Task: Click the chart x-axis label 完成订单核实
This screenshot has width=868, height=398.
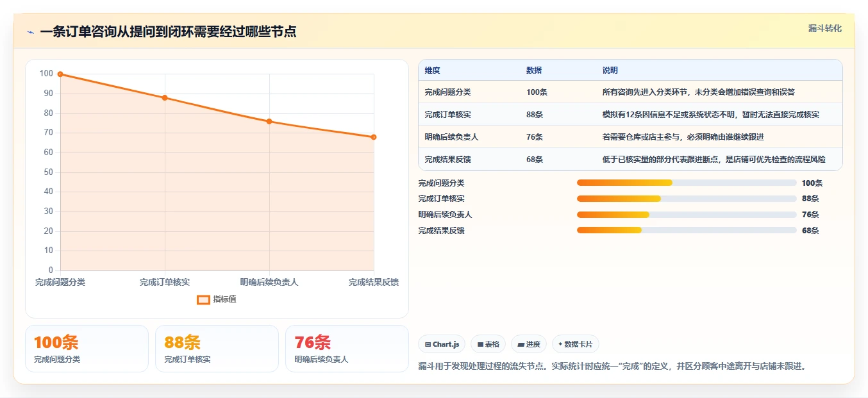Action: 165,283
